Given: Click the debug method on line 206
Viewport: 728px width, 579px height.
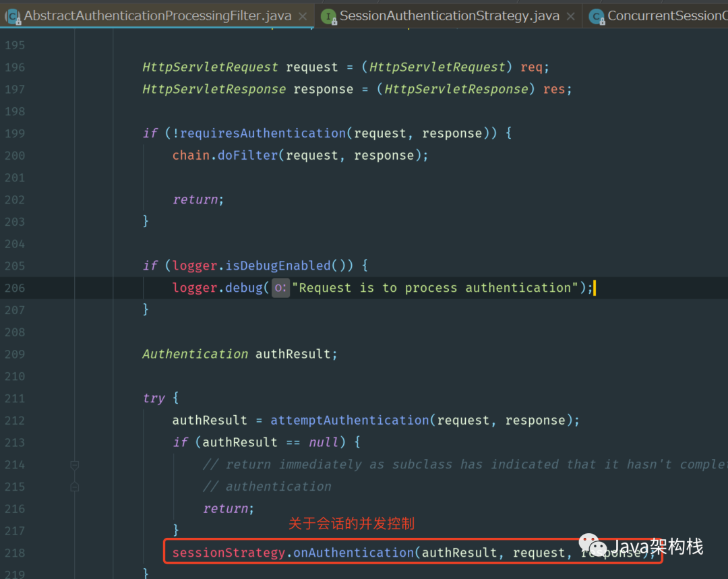Looking at the screenshot, I should point(244,288).
